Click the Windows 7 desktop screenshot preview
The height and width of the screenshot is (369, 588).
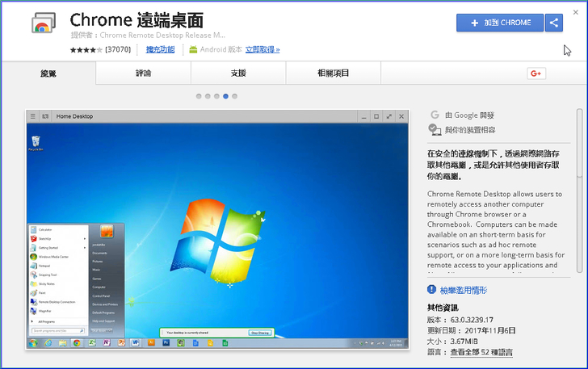217,229
